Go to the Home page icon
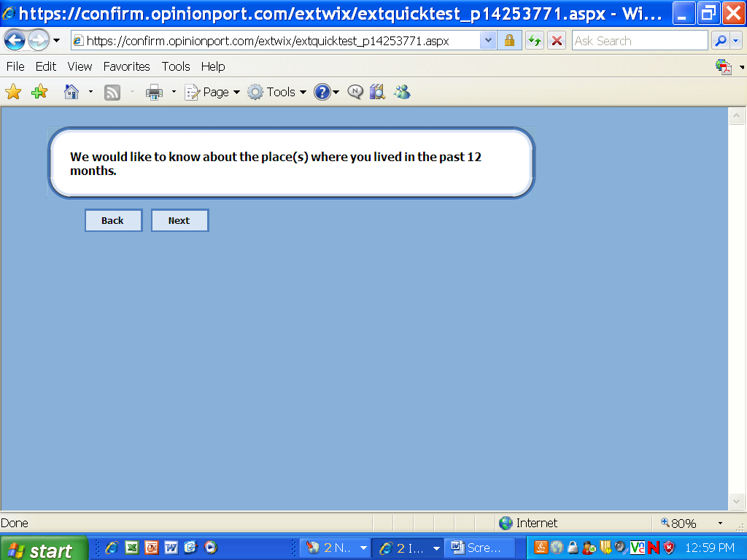Image resolution: width=747 pixels, height=560 pixels. pos(71,91)
